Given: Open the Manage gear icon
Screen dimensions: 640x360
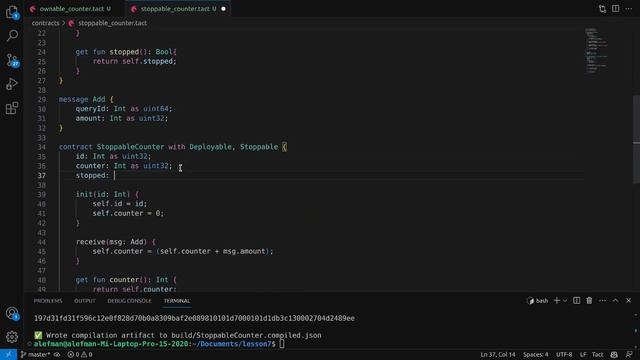Looking at the screenshot, I should 12,337.
